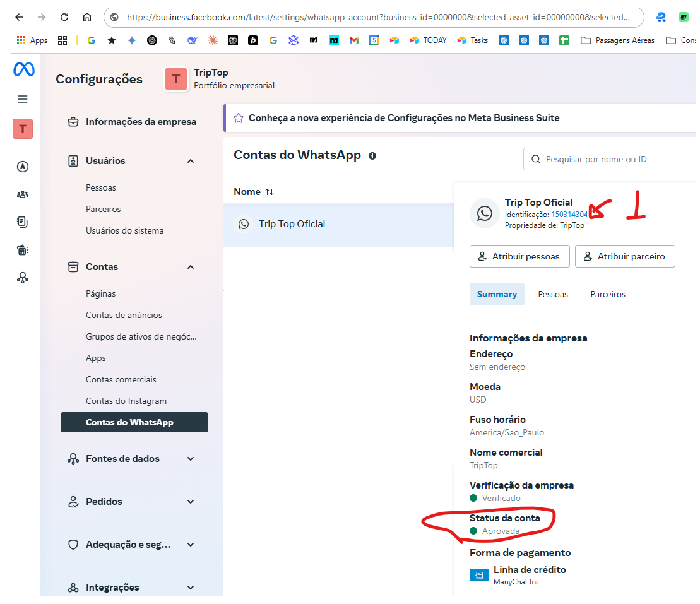This screenshot has height=604, width=700.
Task: Open the compass icon in the left rail
Action: (x=23, y=167)
